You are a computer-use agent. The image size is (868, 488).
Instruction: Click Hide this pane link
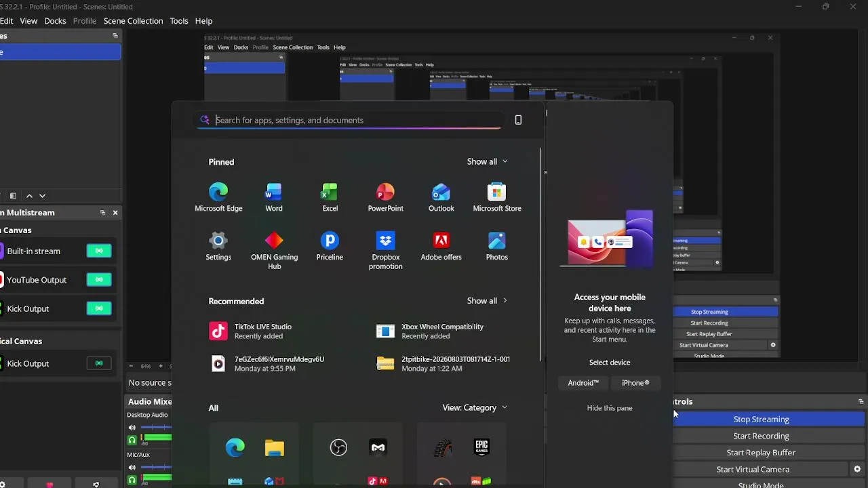610,408
